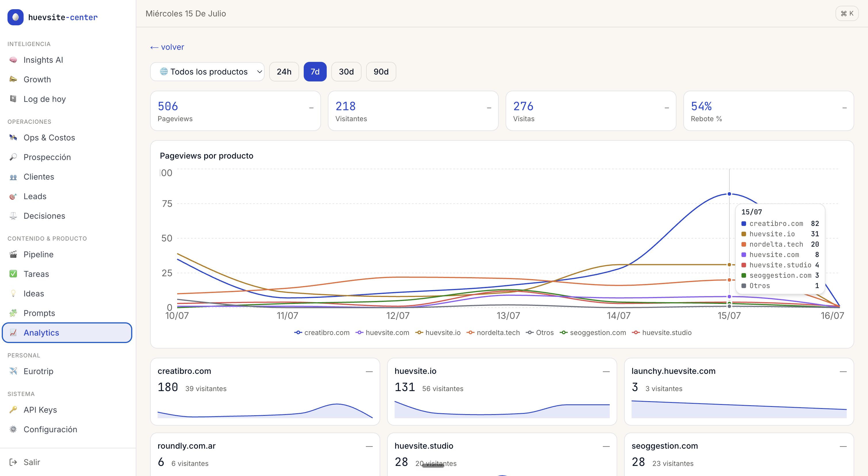Click the target icon beside Leads

click(13, 196)
